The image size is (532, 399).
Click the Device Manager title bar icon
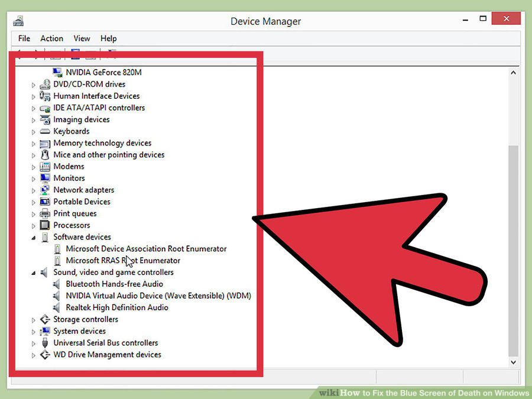pyautogui.click(x=18, y=21)
